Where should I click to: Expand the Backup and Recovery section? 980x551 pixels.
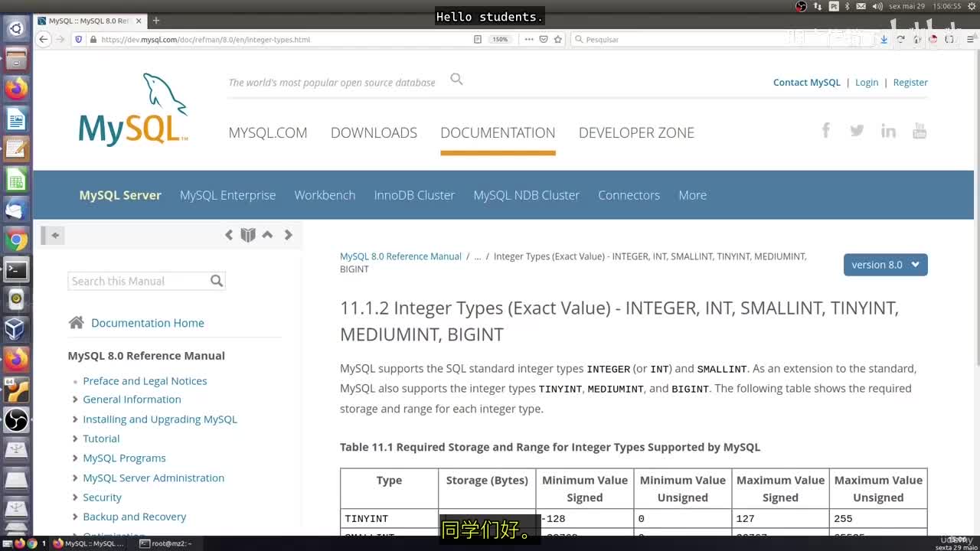75,517
